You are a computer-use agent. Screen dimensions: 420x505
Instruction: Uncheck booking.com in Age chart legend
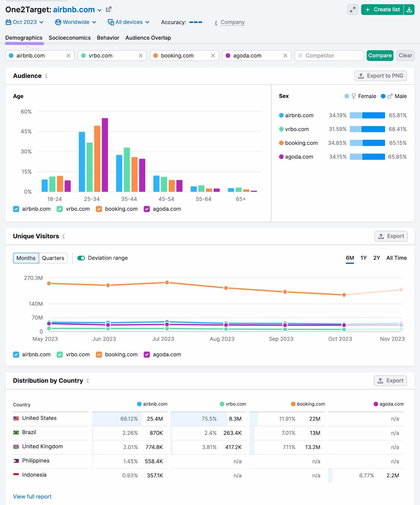[x=99, y=209]
